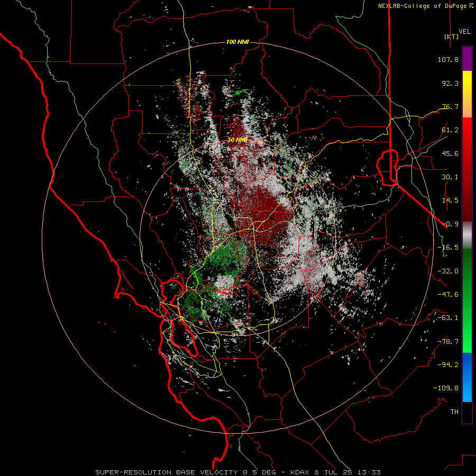Image resolution: width=476 pixels, height=476 pixels.
Task: Click the -109.8 velocity scale value
Action: tap(446, 388)
